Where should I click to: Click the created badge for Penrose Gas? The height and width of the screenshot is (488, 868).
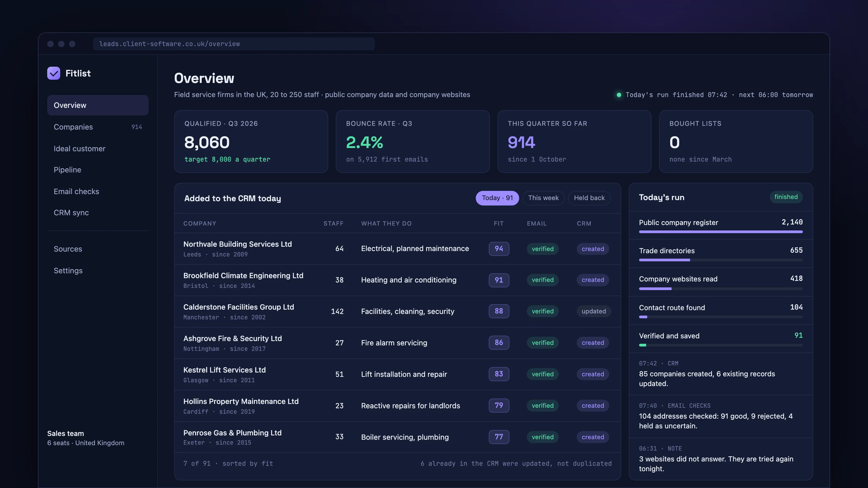point(593,437)
